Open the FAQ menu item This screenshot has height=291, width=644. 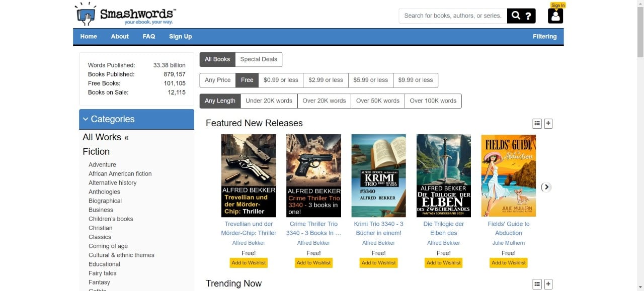(149, 36)
